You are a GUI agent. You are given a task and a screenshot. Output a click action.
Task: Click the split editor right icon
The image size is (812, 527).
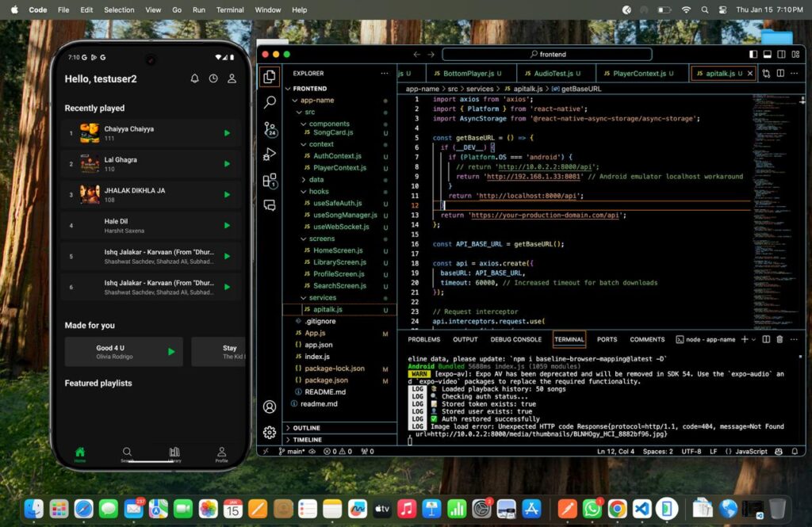[780, 73]
